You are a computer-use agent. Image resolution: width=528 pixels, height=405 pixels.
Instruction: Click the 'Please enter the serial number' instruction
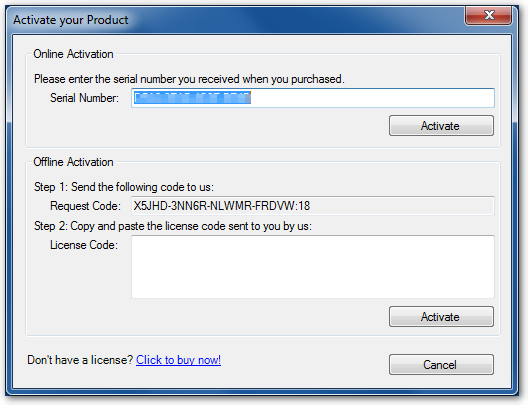tap(189, 79)
